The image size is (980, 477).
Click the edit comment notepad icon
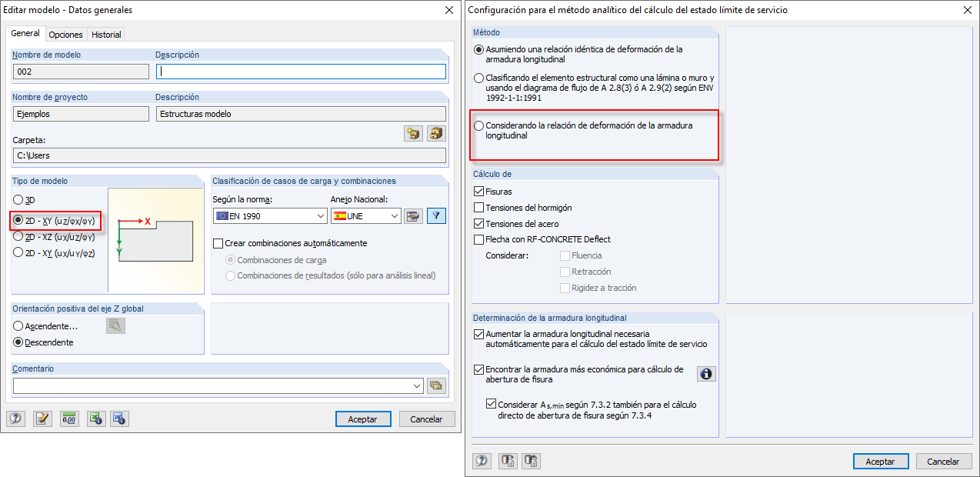42,419
